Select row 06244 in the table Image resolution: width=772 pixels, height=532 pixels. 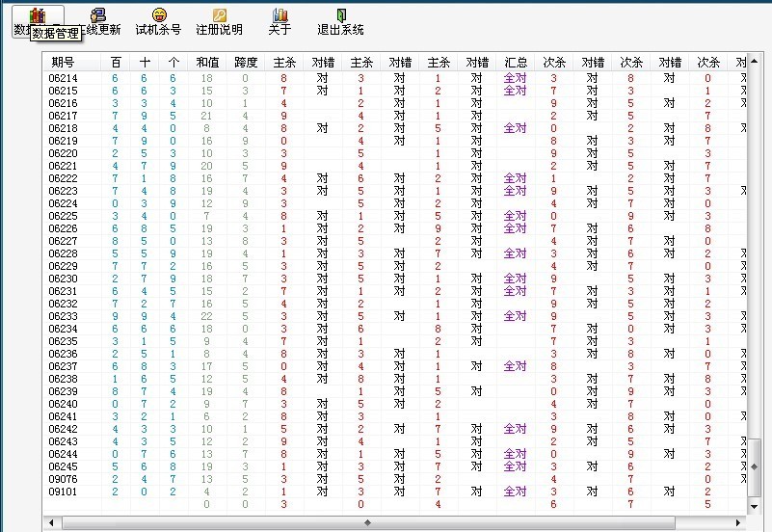pos(395,454)
